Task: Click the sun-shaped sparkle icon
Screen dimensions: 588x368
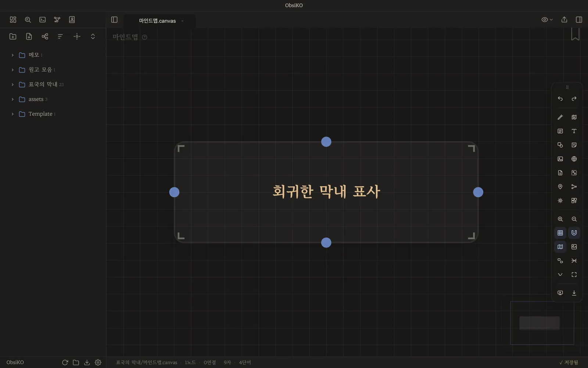Action: coord(560,201)
